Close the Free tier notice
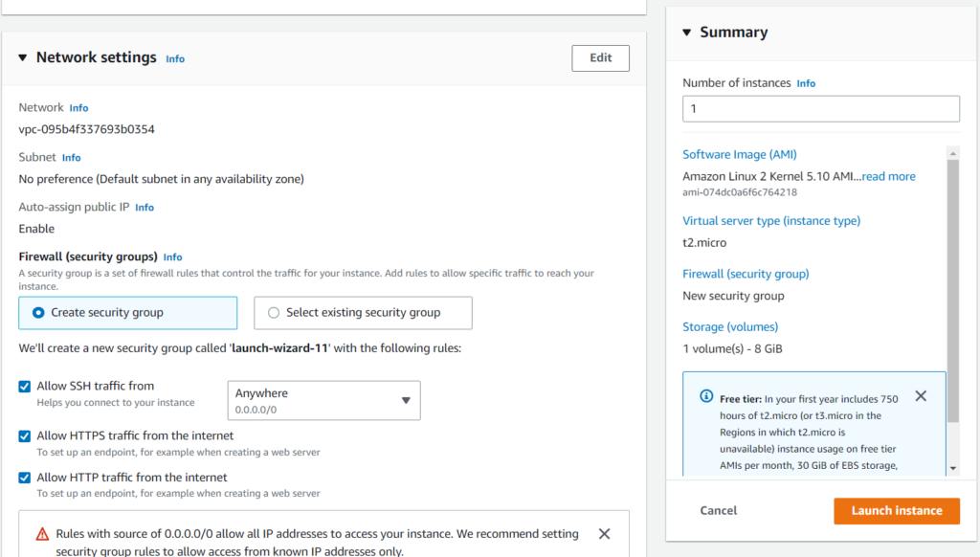 921,396
